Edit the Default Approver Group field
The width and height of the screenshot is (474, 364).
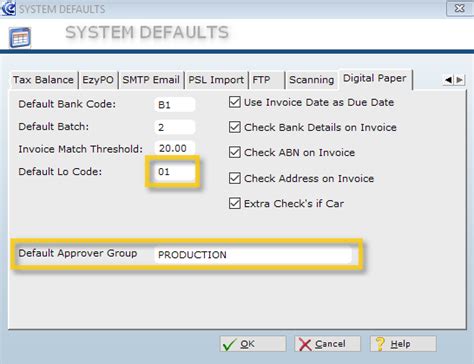(x=253, y=255)
